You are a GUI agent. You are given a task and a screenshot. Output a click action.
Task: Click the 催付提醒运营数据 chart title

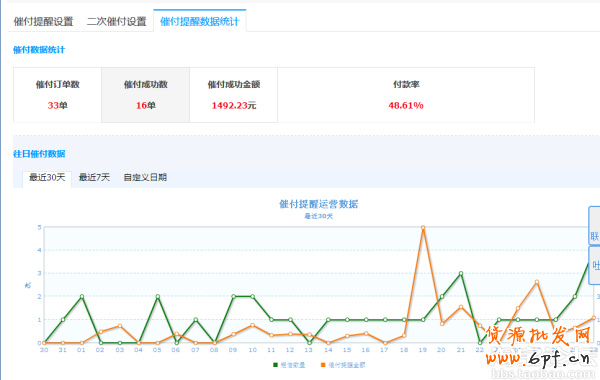318,204
